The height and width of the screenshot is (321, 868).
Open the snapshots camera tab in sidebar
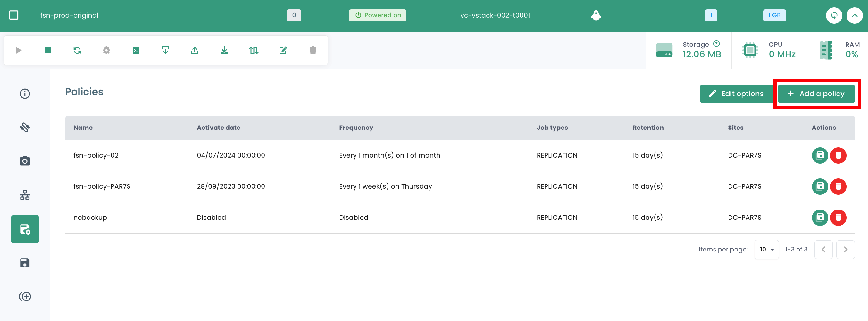tap(25, 161)
